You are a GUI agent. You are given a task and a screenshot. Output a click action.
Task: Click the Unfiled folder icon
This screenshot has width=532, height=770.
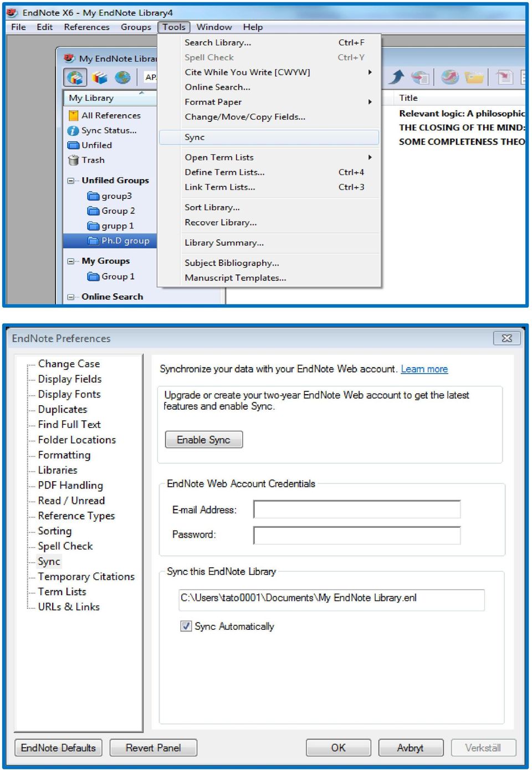click(x=73, y=145)
